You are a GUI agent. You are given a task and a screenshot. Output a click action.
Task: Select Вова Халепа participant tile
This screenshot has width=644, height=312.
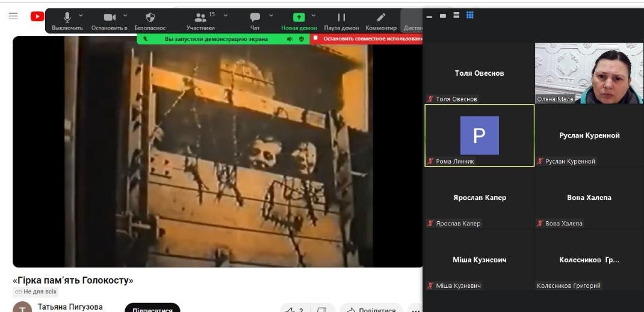589,198
